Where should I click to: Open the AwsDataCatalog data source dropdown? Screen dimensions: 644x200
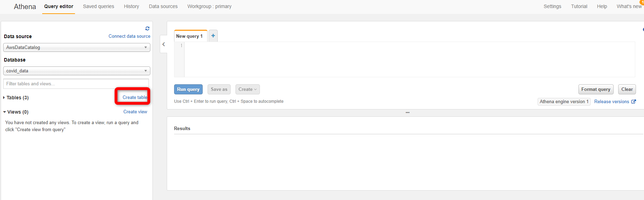pyautogui.click(x=77, y=47)
